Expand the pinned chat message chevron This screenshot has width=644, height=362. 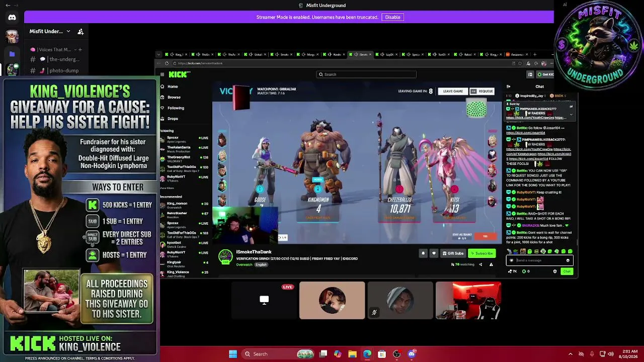click(571, 115)
